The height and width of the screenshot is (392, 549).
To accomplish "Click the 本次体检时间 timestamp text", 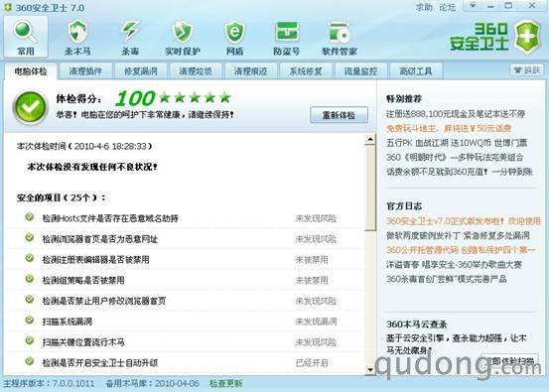I will click(84, 146).
